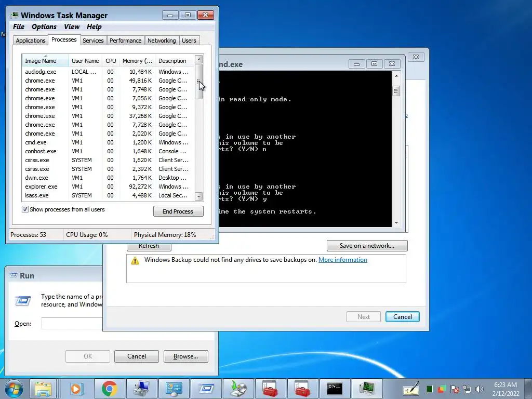
Task: Click Cancel in the backup wizard
Action: click(403, 316)
